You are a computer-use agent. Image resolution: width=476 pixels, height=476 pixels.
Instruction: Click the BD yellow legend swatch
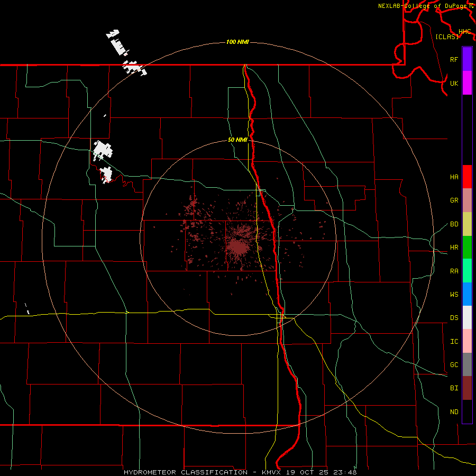click(467, 224)
